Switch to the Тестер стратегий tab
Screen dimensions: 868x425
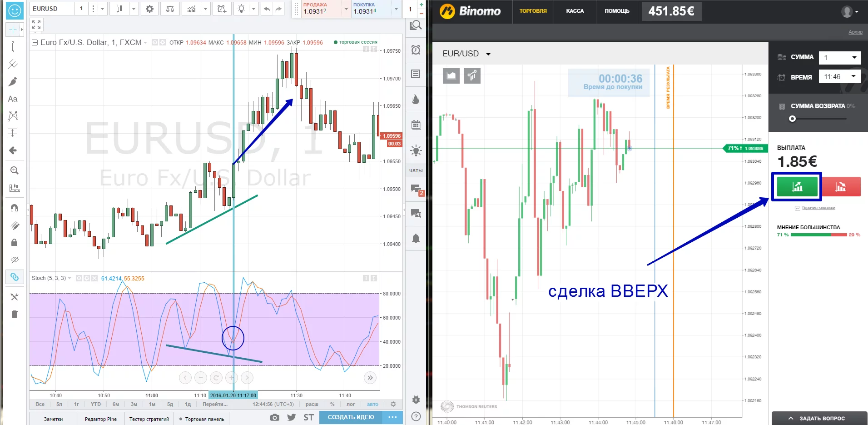pyautogui.click(x=149, y=419)
